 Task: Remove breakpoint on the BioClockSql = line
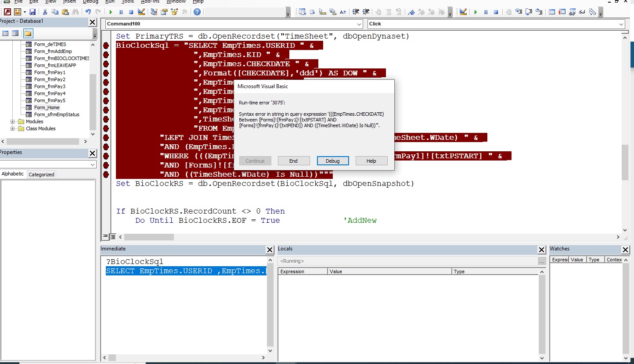106,45
